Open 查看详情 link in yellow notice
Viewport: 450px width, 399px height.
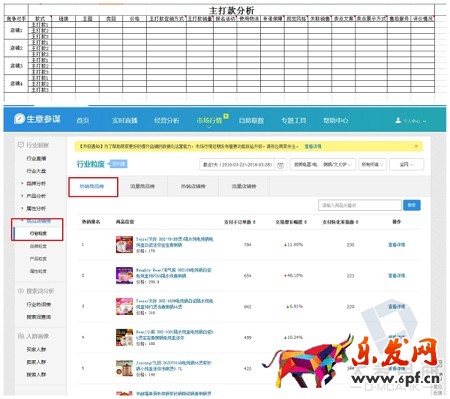[313, 146]
